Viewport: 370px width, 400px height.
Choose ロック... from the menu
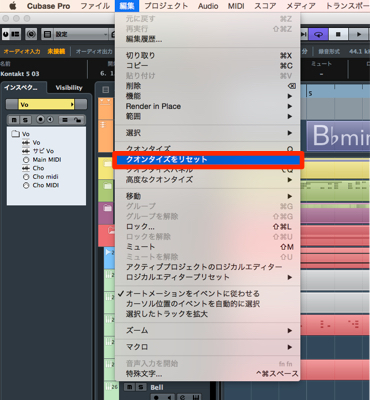point(207,227)
